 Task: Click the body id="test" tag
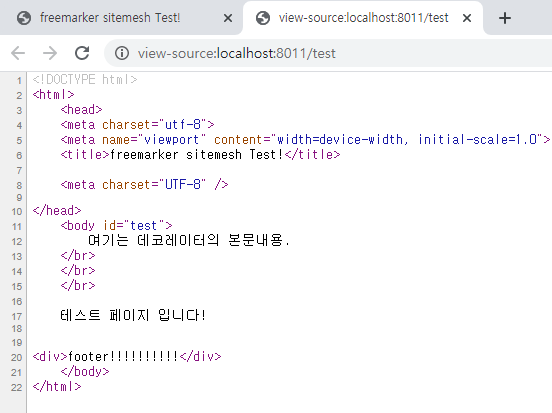pos(117,225)
